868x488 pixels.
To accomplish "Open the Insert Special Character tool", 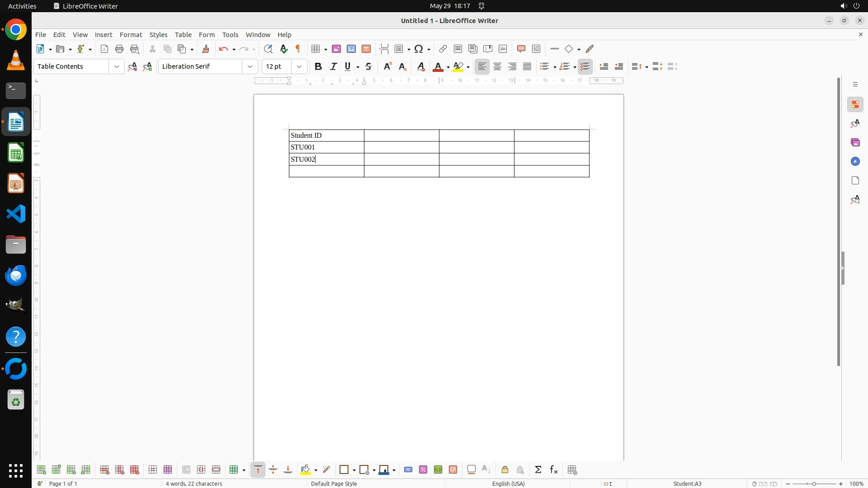I will (x=419, y=49).
